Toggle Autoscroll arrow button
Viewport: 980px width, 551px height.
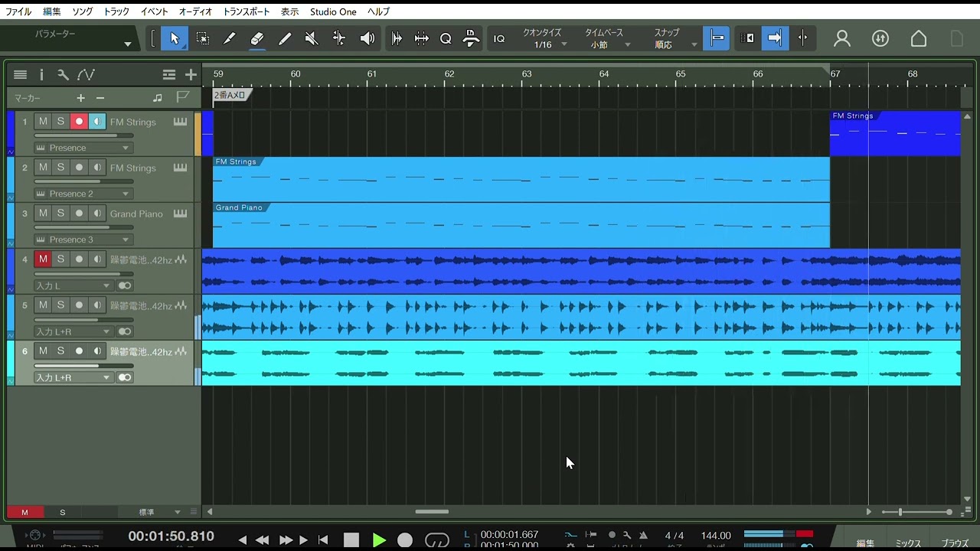[x=774, y=38]
